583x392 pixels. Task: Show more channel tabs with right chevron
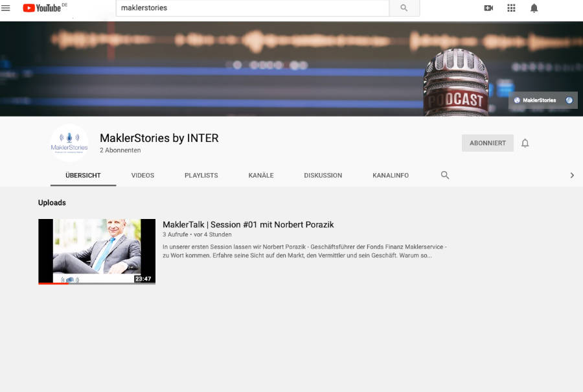tap(572, 175)
